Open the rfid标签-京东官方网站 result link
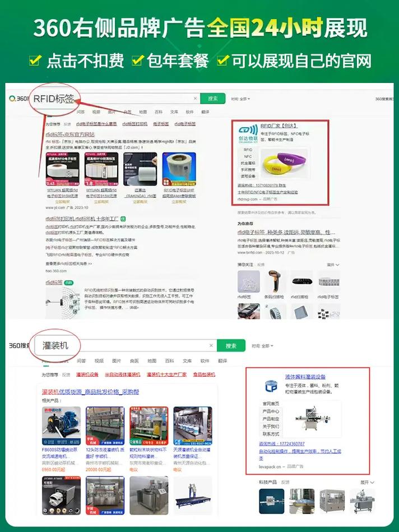The width and height of the screenshot is (399, 532). pos(70,135)
